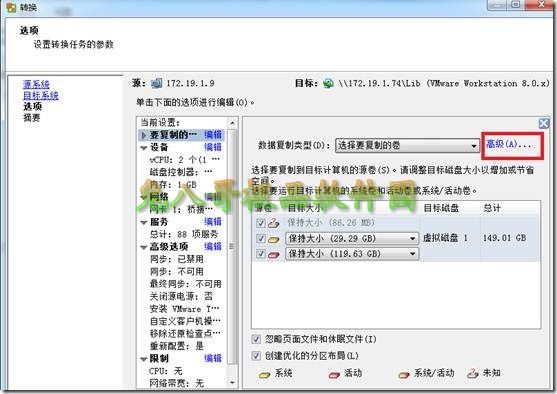Image resolution: width=557 pixels, height=394 pixels.
Task: Select the 磁盘控制器 row
Action: [x=181, y=172]
